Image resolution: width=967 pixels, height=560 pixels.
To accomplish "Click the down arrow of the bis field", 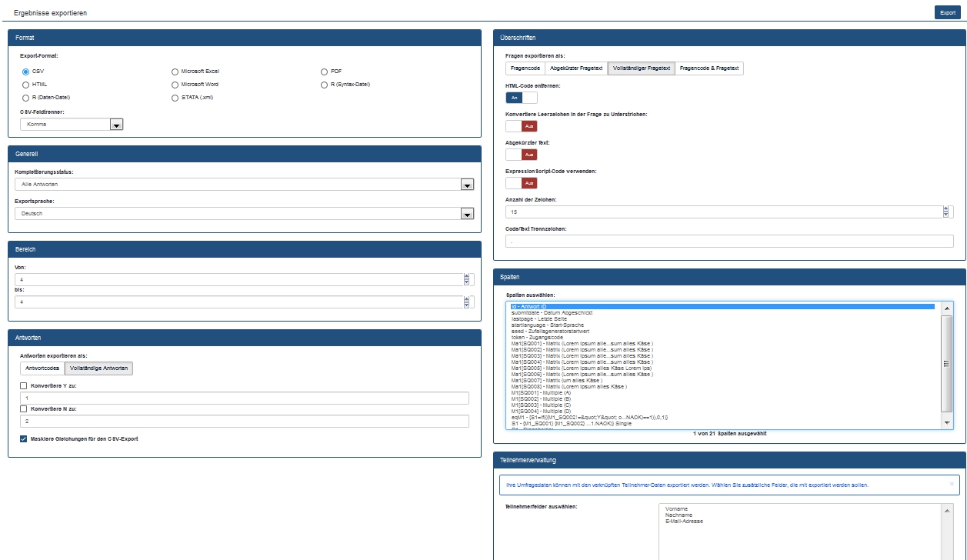I will click(x=466, y=305).
